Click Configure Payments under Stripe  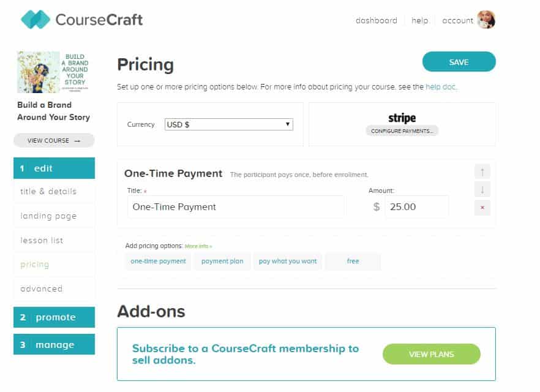click(402, 131)
